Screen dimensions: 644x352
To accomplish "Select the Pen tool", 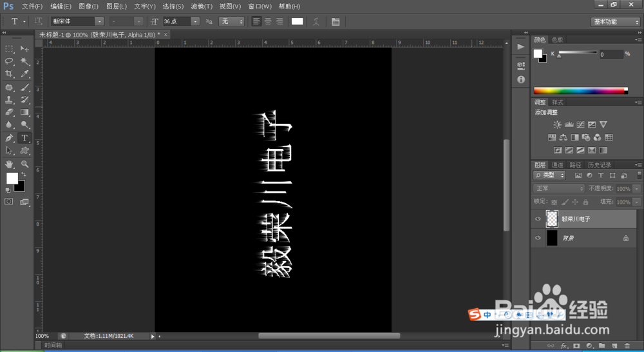I will (9, 138).
